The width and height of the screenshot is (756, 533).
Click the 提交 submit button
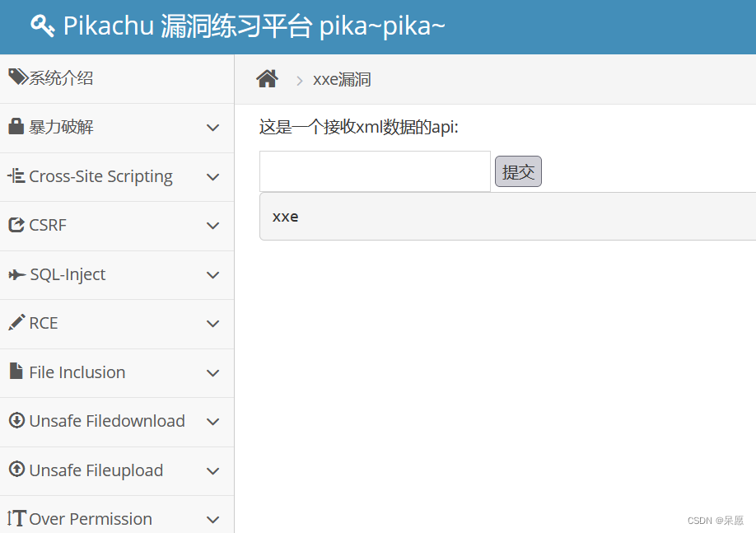coord(518,171)
